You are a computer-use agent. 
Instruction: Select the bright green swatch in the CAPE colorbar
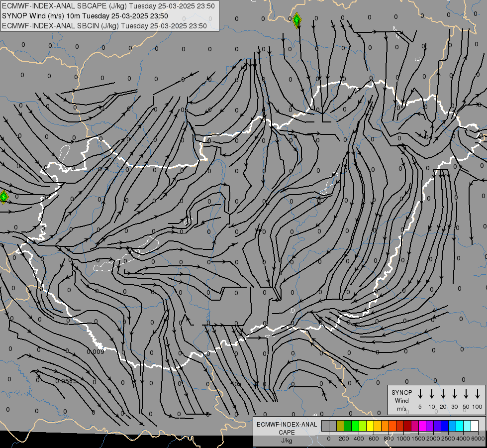[355, 426]
